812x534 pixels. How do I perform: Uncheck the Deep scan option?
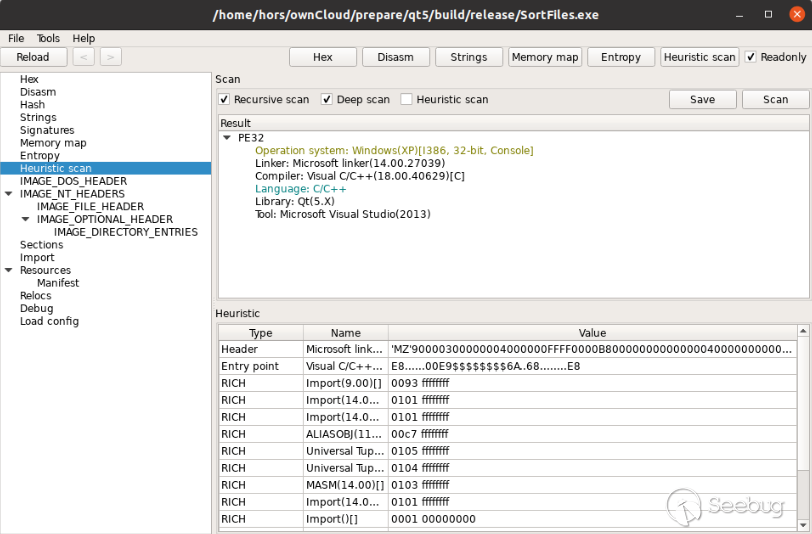point(327,99)
